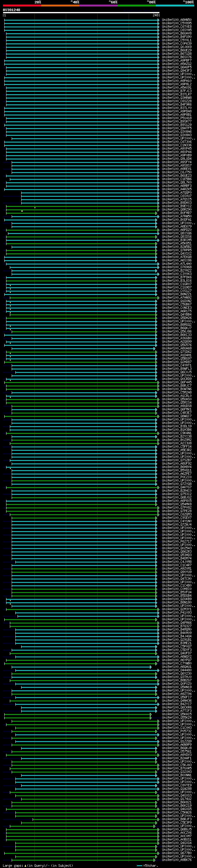This screenshot has width=197, height=868.
Task: Open UniRef100_Q3HRW8 entry
Action: click(177, 98)
